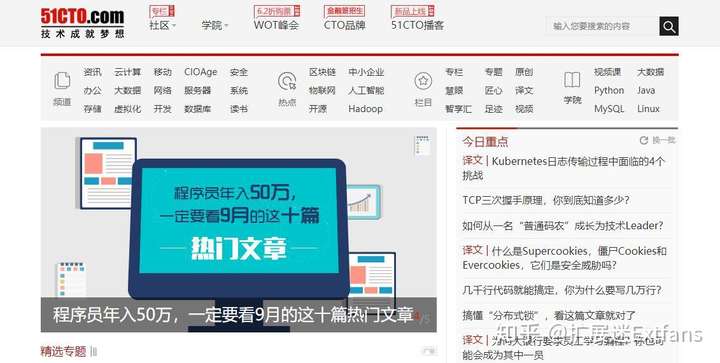
Task: Expand the 学院 dropdown in top navigation
Action: (x=215, y=26)
